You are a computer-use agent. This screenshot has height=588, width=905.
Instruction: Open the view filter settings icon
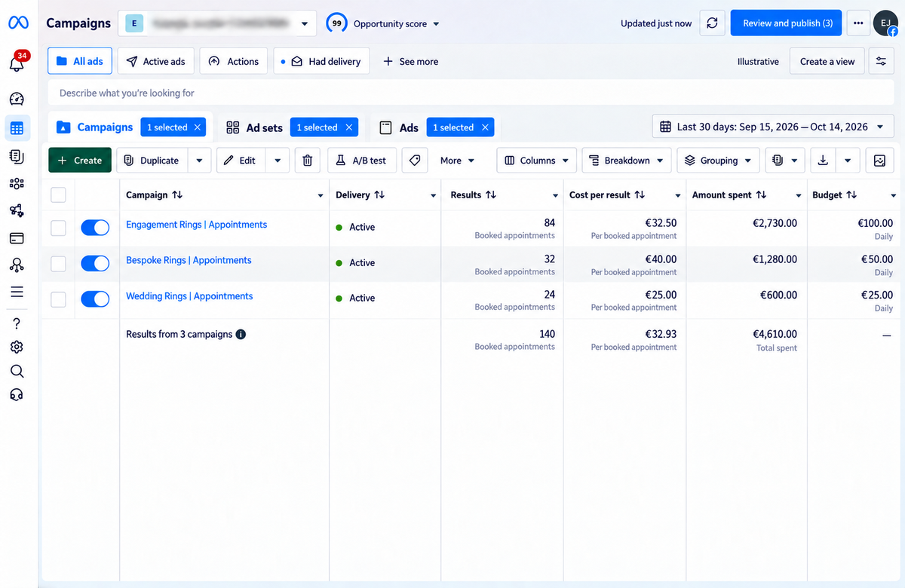click(x=881, y=62)
